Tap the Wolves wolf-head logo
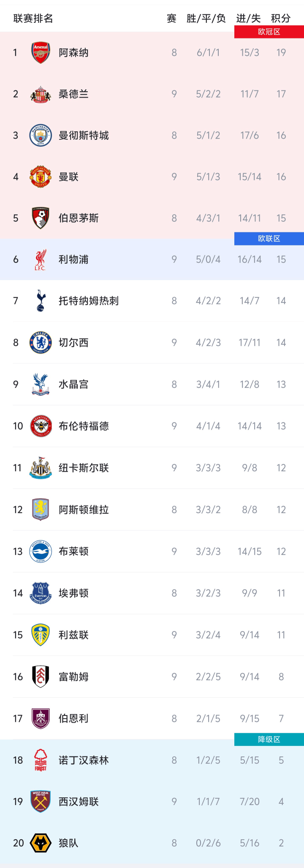 click(x=41, y=843)
